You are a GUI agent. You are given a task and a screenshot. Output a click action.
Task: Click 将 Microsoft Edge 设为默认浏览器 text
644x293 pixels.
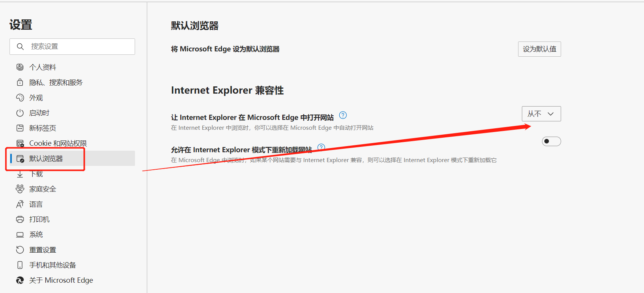point(225,49)
